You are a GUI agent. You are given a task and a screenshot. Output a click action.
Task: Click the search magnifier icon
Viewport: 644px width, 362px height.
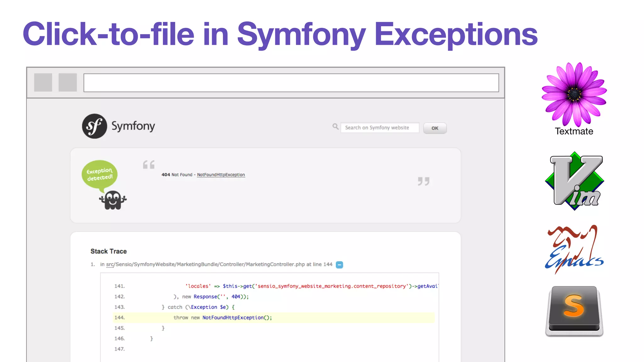(336, 127)
